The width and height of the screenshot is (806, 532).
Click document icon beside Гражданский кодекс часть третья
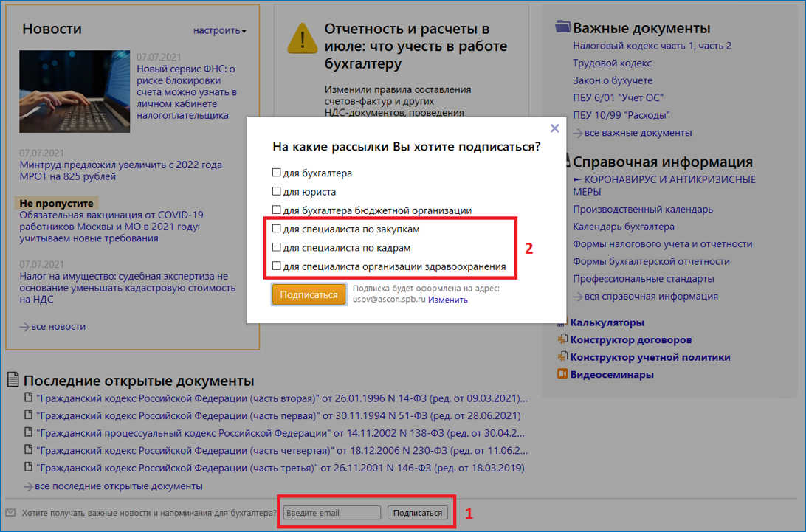pos(29,467)
